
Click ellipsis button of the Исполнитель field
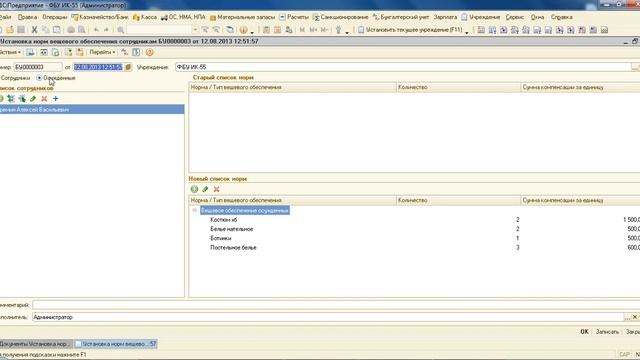click(627, 317)
